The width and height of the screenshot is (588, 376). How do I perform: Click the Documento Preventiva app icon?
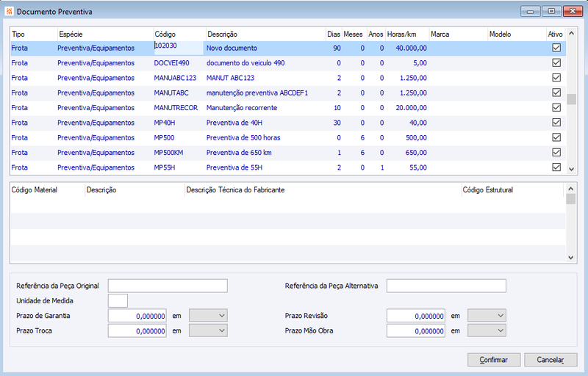coord(9,11)
